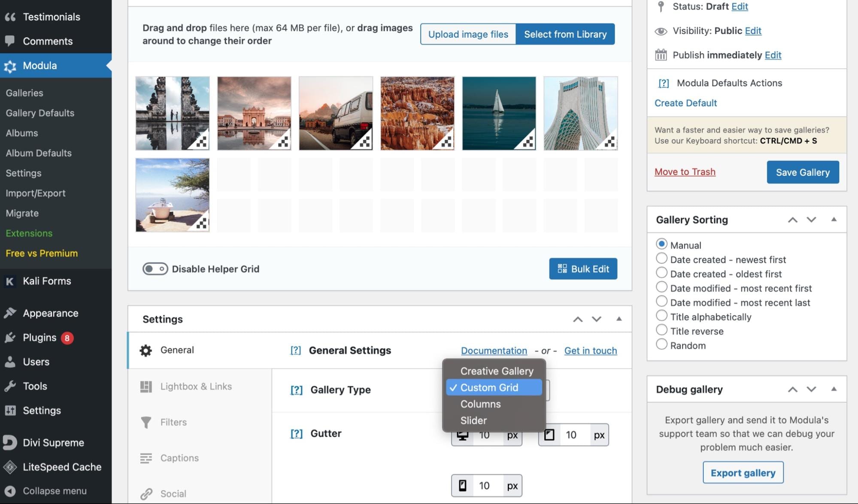Select Date created - newest first sorting
Image resolution: width=858 pixels, height=504 pixels.
click(x=662, y=259)
